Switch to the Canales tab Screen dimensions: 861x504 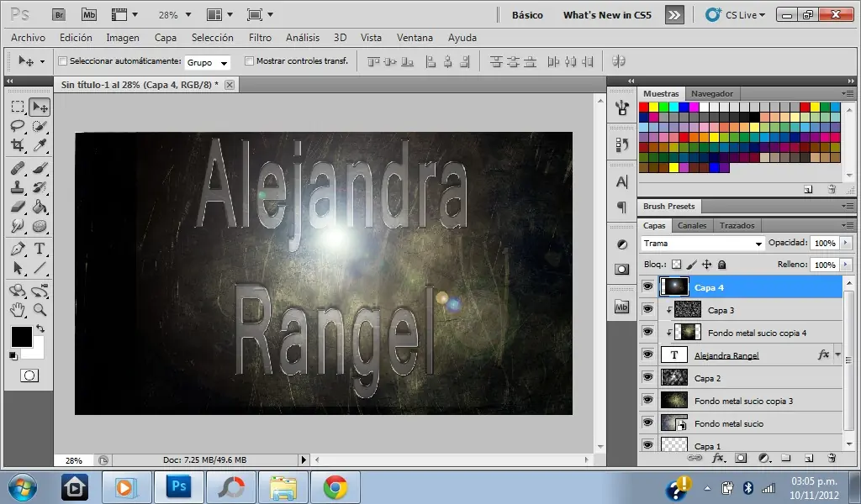pos(692,225)
